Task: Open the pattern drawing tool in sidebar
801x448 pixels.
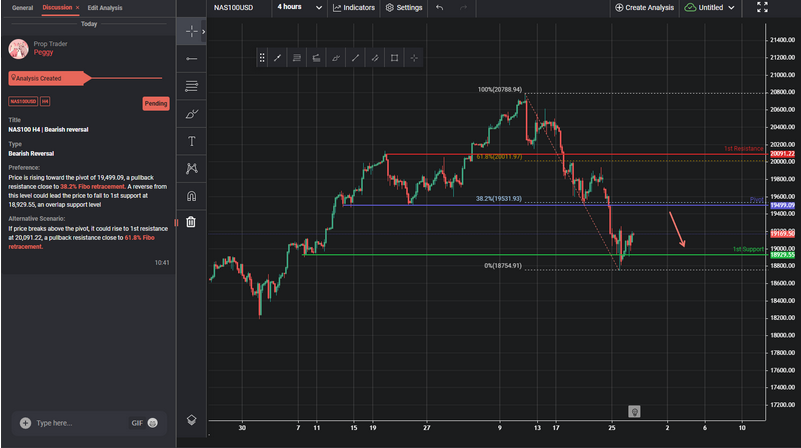Action: pyautogui.click(x=192, y=169)
